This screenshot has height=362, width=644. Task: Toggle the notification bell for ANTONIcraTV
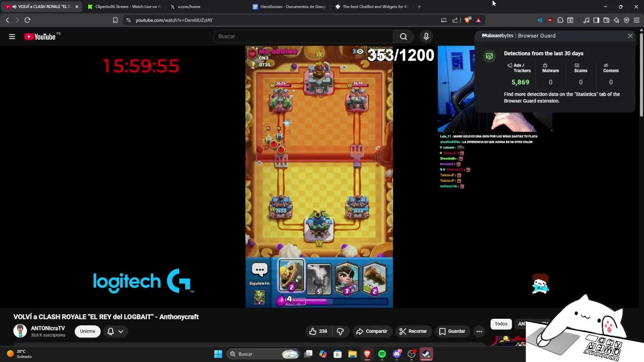point(111,331)
